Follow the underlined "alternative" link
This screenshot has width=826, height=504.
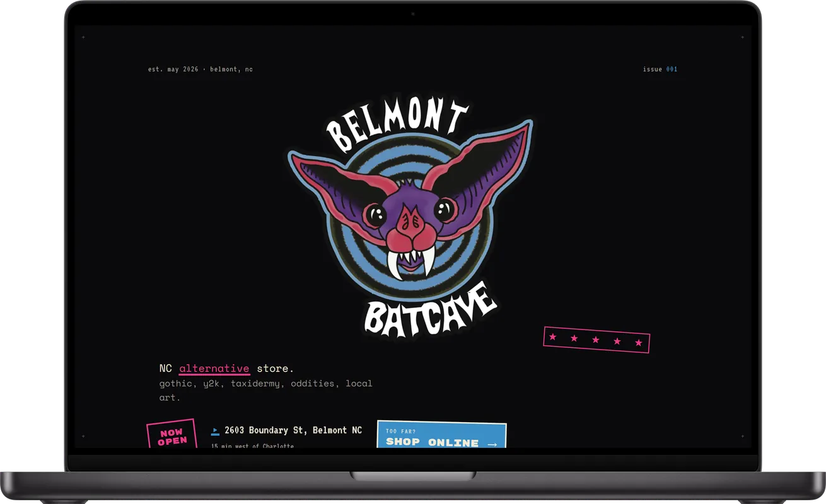tap(214, 368)
